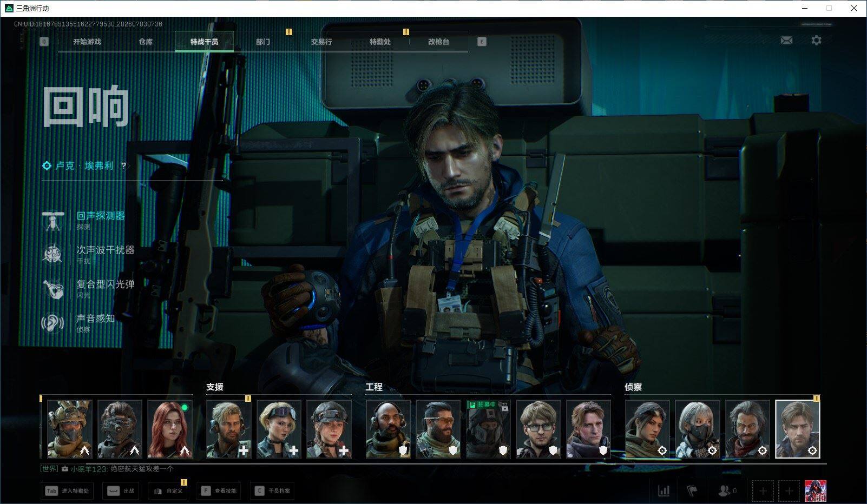Click the first empty squad slot plus
The height and width of the screenshot is (504, 867).
[763, 491]
